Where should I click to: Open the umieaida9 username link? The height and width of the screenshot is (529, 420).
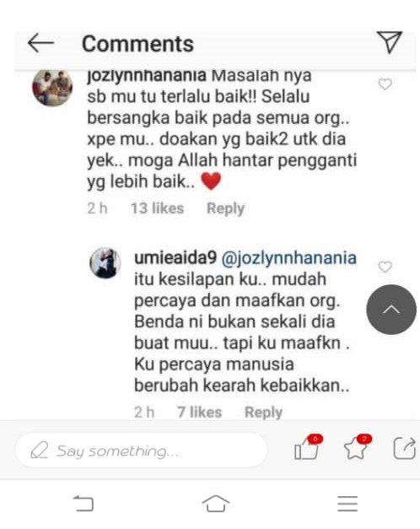point(175,258)
